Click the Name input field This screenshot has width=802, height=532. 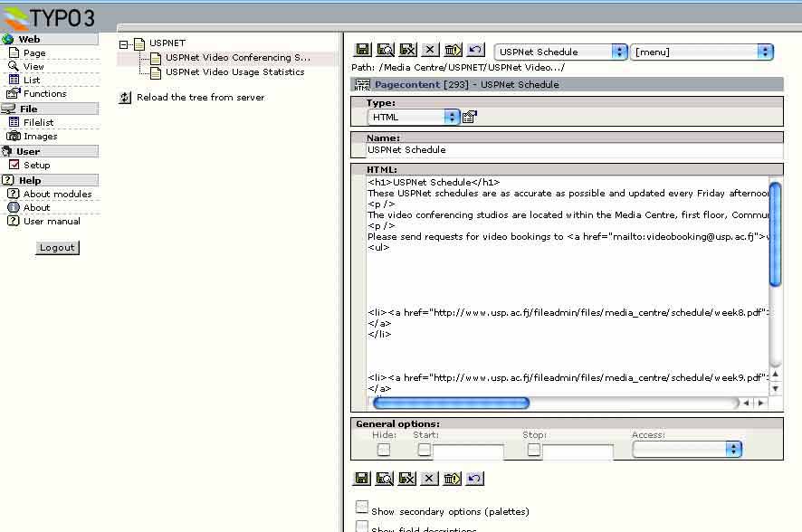tap(575, 150)
